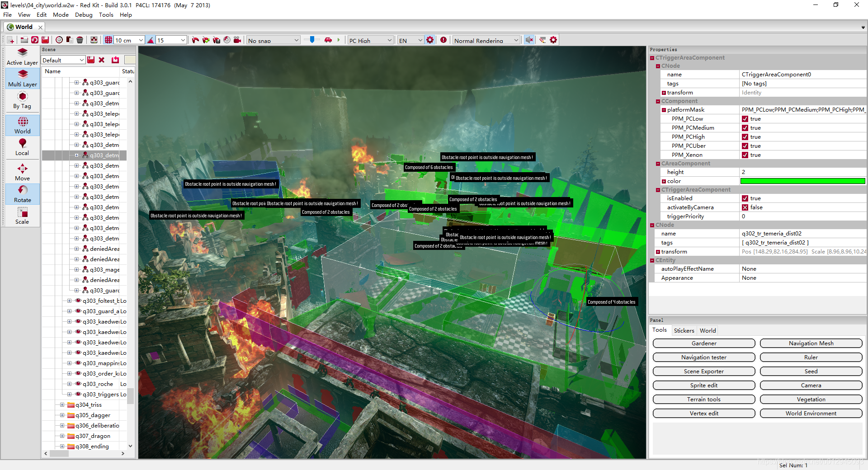
Task: Select the By Tag filter mode
Action: pyautogui.click(x=22, y=100)
